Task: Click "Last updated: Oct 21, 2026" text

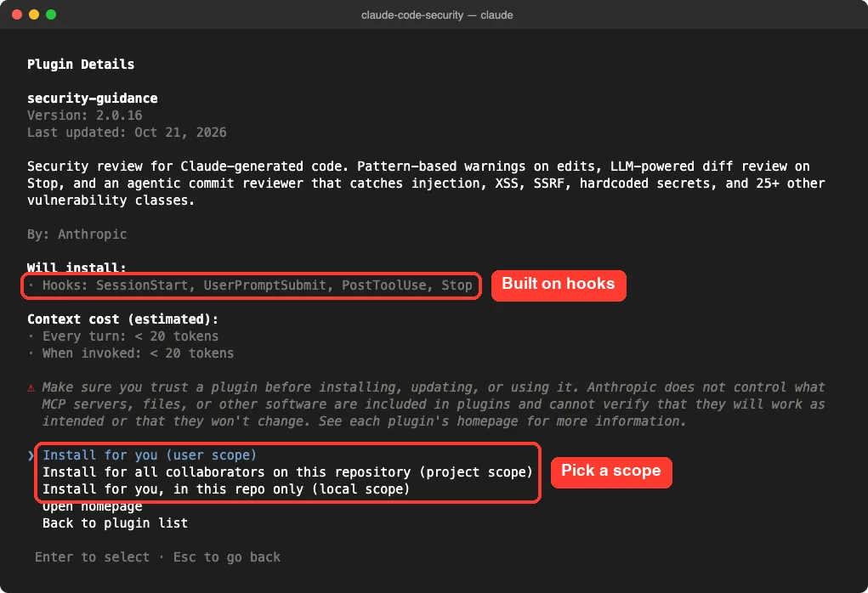Action: pos(127,133)
